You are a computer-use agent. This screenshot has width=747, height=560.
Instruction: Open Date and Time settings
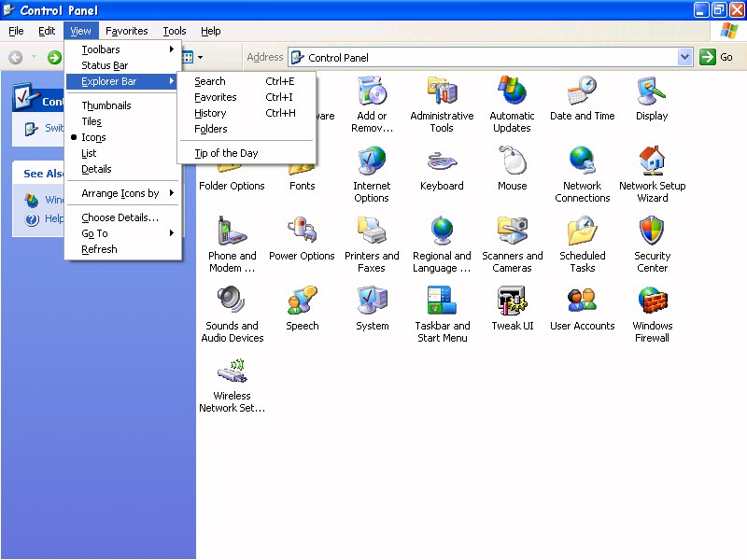click(x=582, y=98)
